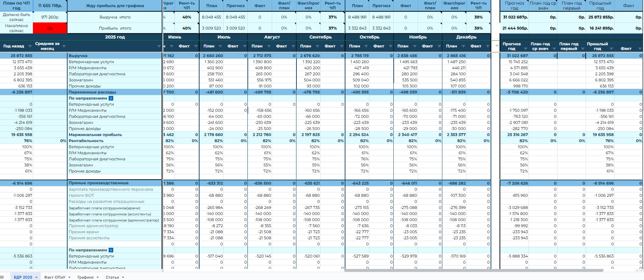Switch to Графики sheet tab
The height and width of the screenshot is (280, 644).
point(85,277)
